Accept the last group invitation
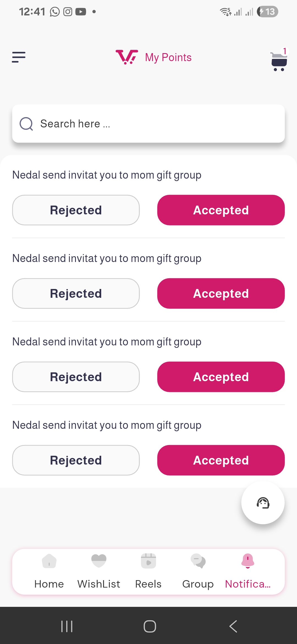The height and width of the screenshot is (644, 297). 221,460
